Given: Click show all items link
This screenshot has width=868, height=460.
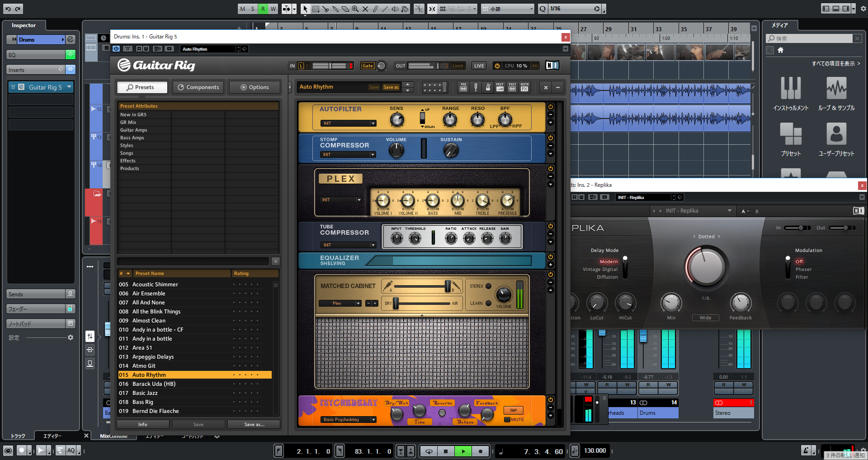Looking at the screenshot, I should (835, 63).
